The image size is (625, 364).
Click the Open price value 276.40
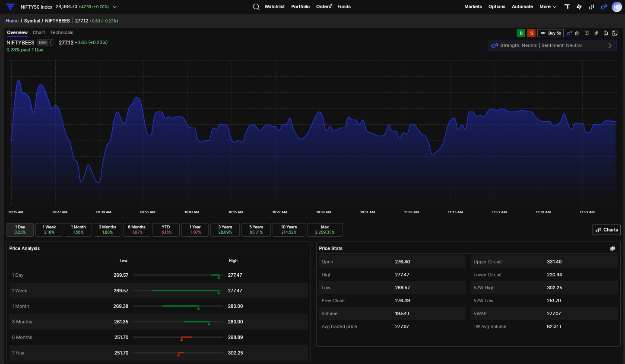(x=403, y=262)
